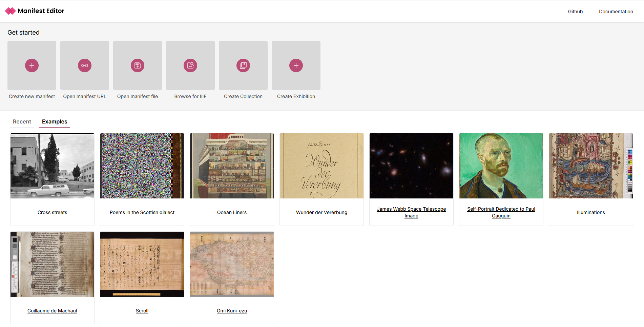This screenshot has width=644, height=327.
Task: Open the Cross streets example link
Action: coord(52,212)
